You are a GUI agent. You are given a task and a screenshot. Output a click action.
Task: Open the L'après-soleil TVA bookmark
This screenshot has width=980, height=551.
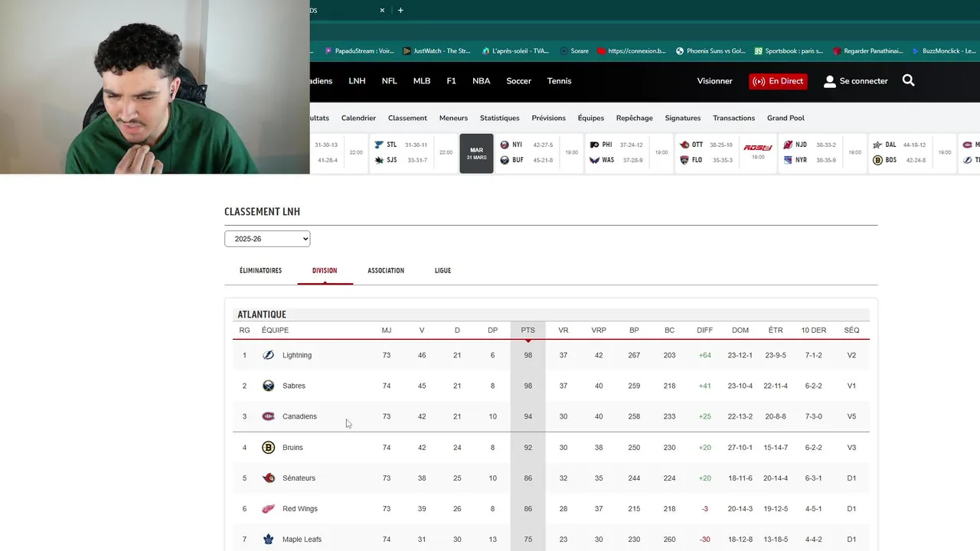tap(515, 51)
